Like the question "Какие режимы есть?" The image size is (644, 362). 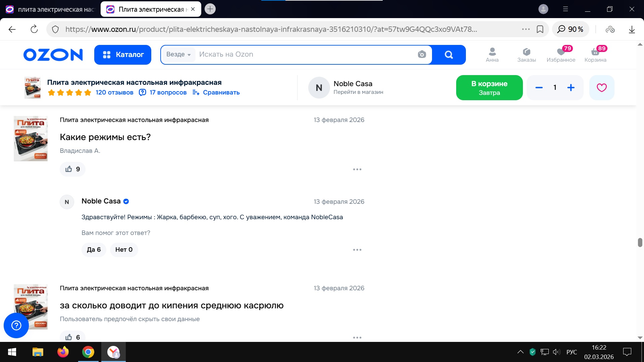click(x=72, y=169)
